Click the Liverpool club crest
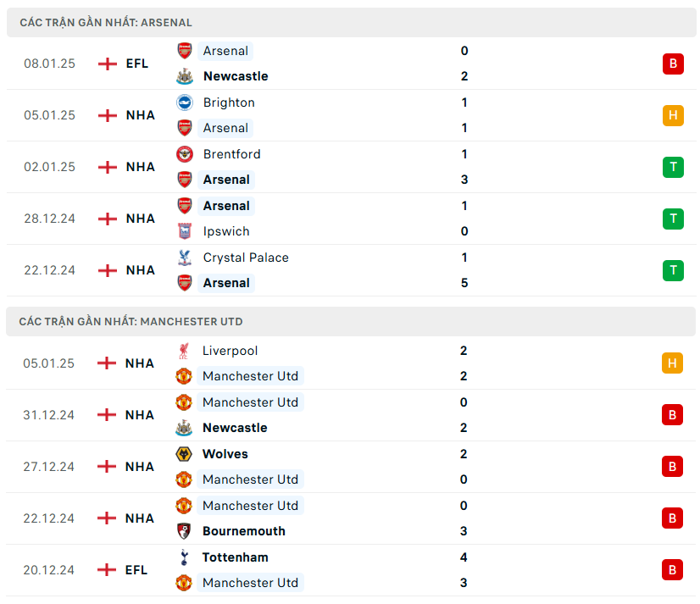Image resolution: width=700 pixels, height=604 pixels. [184, 351]
